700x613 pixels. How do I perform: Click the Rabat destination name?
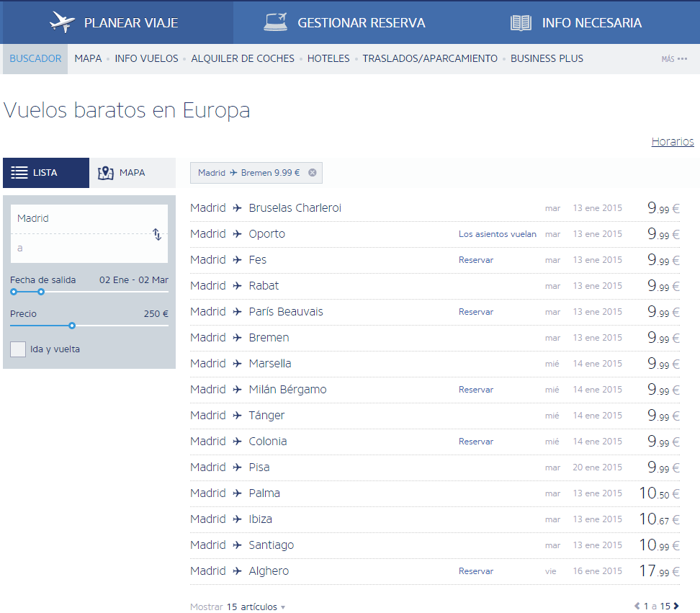pos(264,286)
